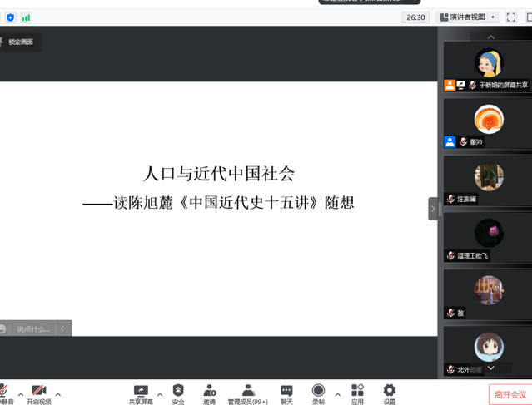Collapse the participant video sidebar handle
This screenshot has height=405, width=532.
pyautogui.click(x=433, y=209)
